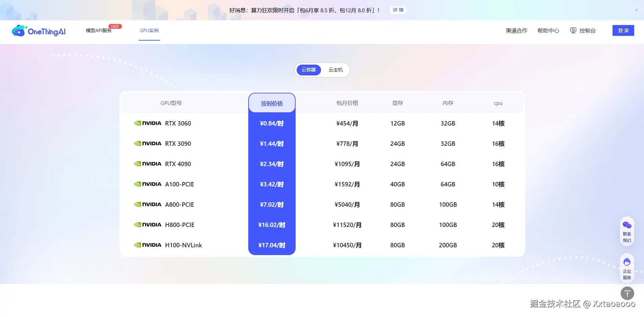The height and width of the screenshot is (317, 644).
Task: Click the ¥2.34/时 hourly price
Action: [x=272, y=164]
